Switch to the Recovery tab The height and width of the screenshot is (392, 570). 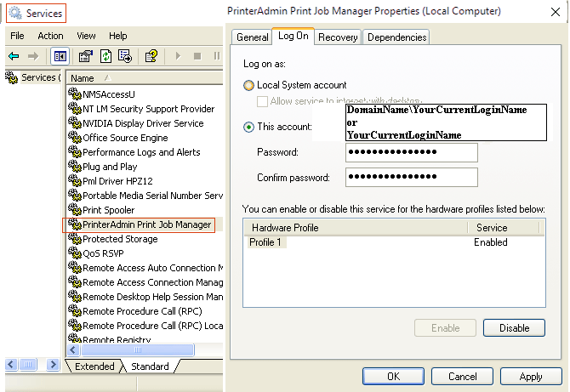pyautogui.click(x=338, y=37)
